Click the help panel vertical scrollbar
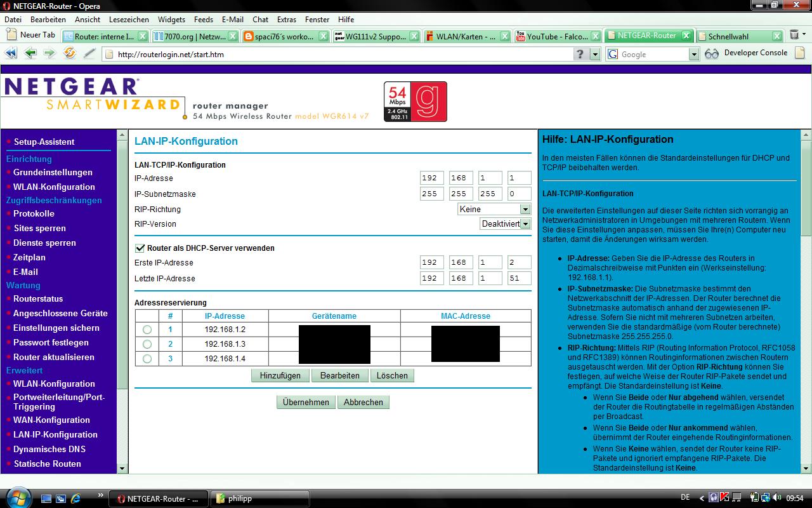 coord(806,302)
